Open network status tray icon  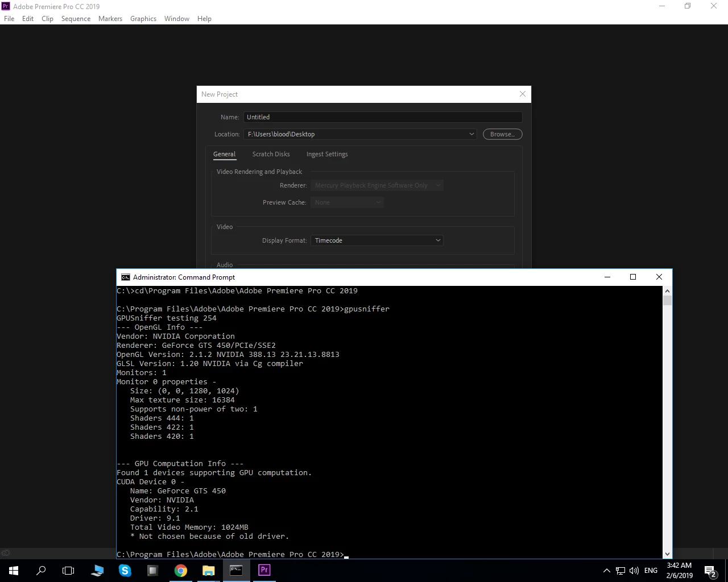[x=621, y=571]
